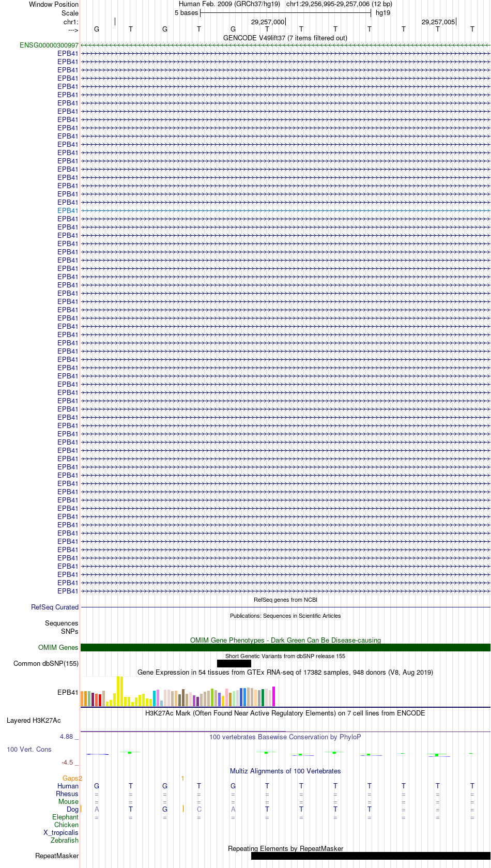
Task: Click the black RepeatMasker element bar
Action: click(371, 856)
